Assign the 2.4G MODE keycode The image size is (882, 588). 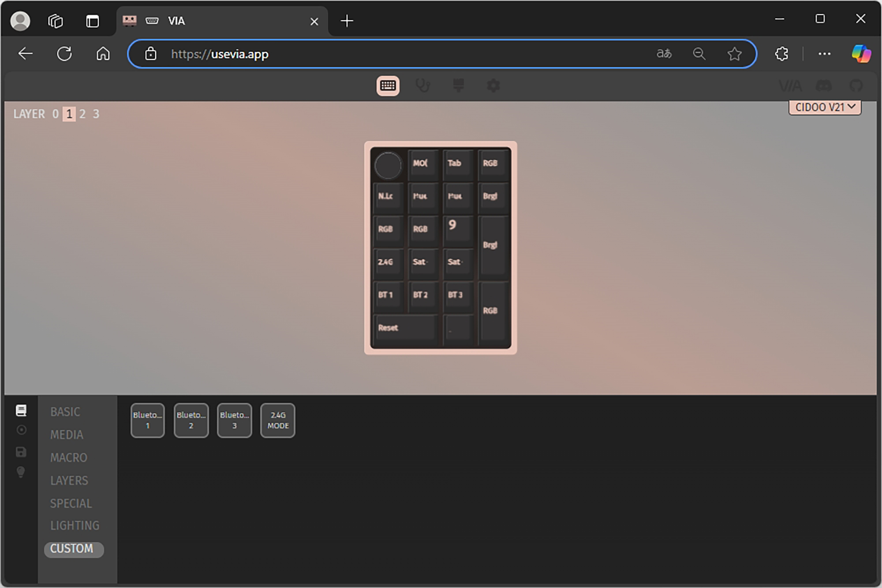(x=278, y=420)
